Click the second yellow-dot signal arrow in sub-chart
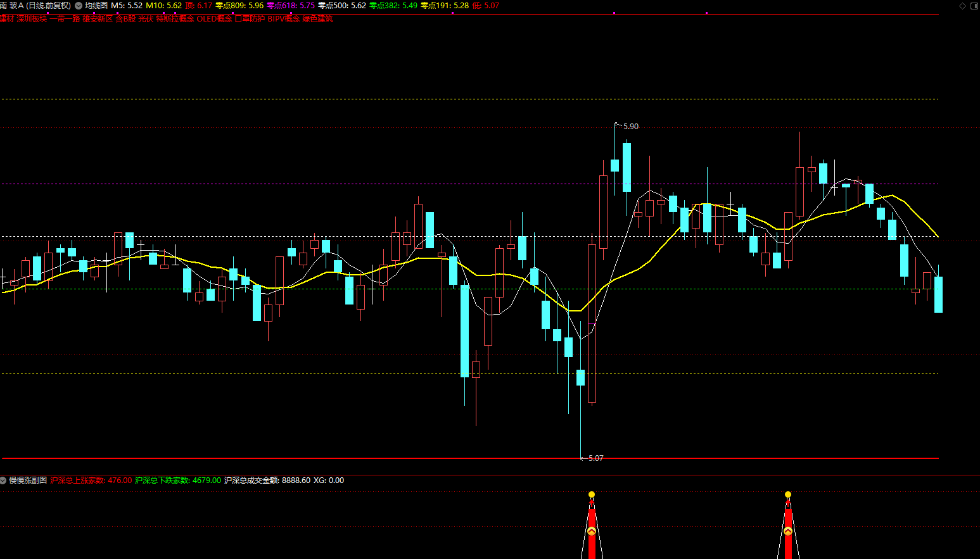This screenshot has width=980, height=559. (x=788, y=531)
